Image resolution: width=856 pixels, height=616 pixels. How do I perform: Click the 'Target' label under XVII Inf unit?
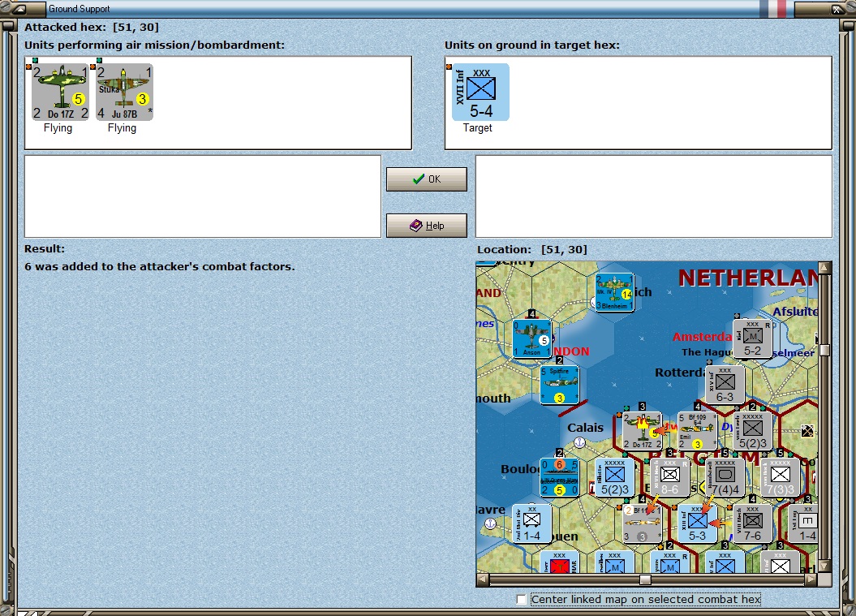pos(478,127)
